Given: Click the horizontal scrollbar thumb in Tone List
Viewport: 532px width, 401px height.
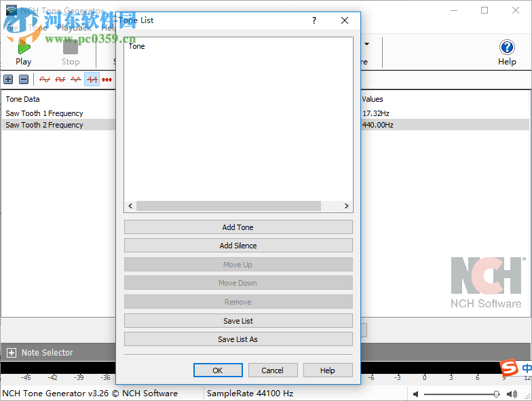Looking at the screenshot, I should (228, 206).
